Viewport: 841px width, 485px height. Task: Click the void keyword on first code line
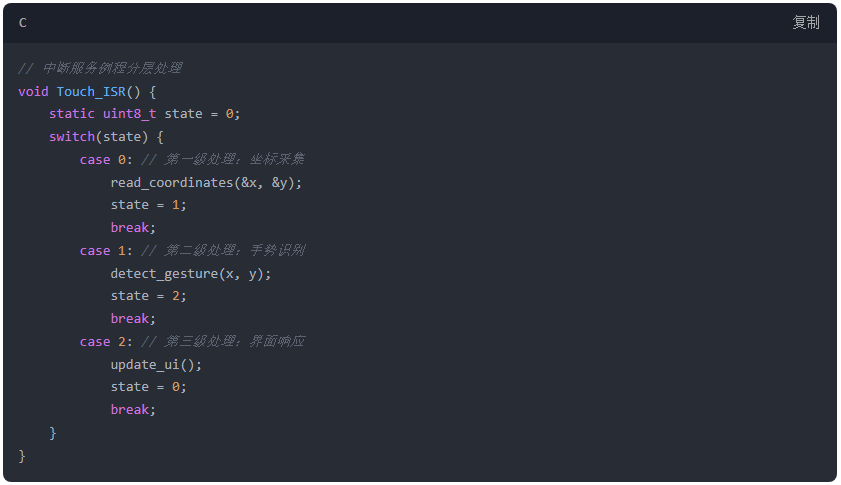(33, 92)
